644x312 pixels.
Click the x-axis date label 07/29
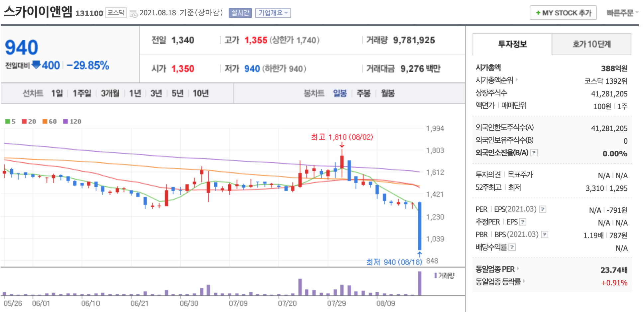336,303
